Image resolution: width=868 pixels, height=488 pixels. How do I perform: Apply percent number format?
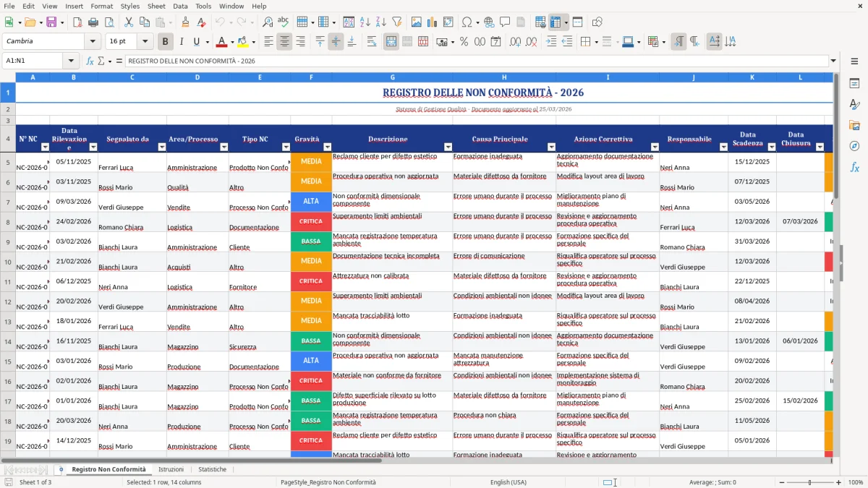(464, 41)
